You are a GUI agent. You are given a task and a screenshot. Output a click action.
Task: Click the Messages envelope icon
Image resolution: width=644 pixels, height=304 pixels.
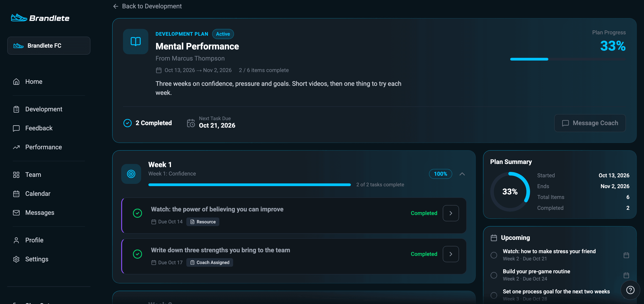click(x=16, y=213)
